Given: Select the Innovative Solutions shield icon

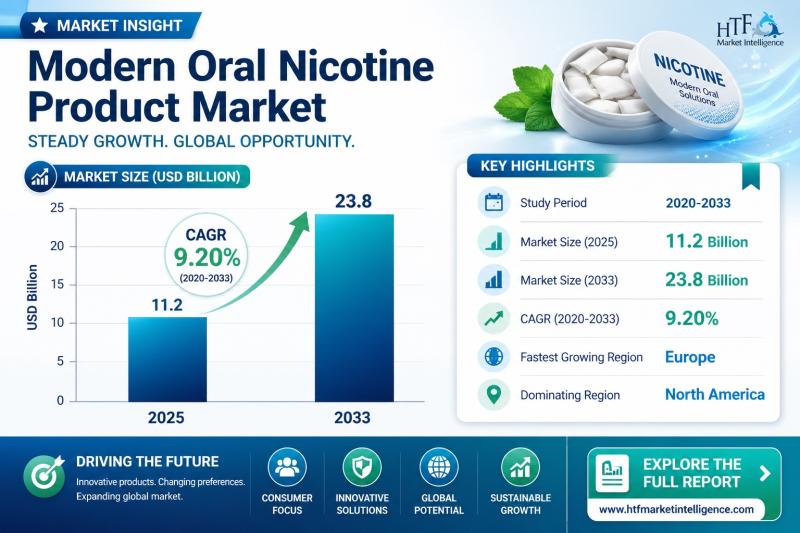Looking at the screenshot, I should (362, 467).
